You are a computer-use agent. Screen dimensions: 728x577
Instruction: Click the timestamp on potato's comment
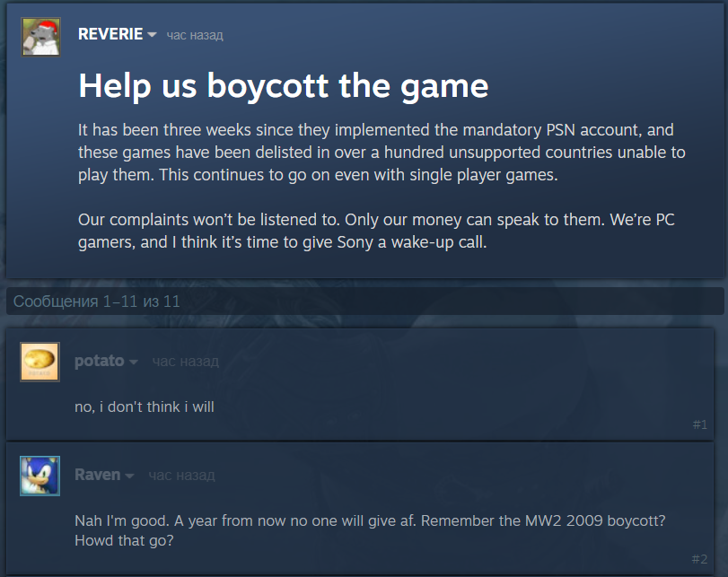185,362
